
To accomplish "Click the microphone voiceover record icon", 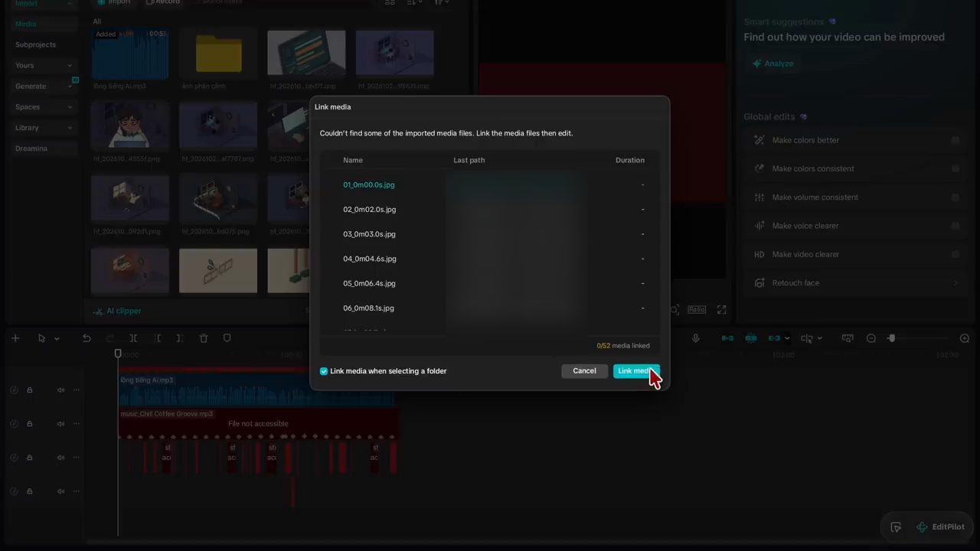I will (x=695, y=338).
